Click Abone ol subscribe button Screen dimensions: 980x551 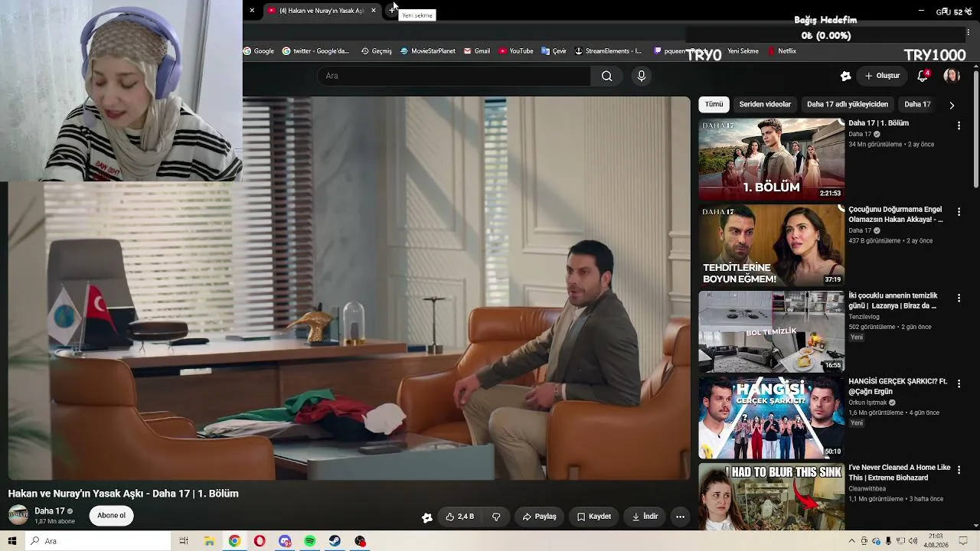coord(111,516)
